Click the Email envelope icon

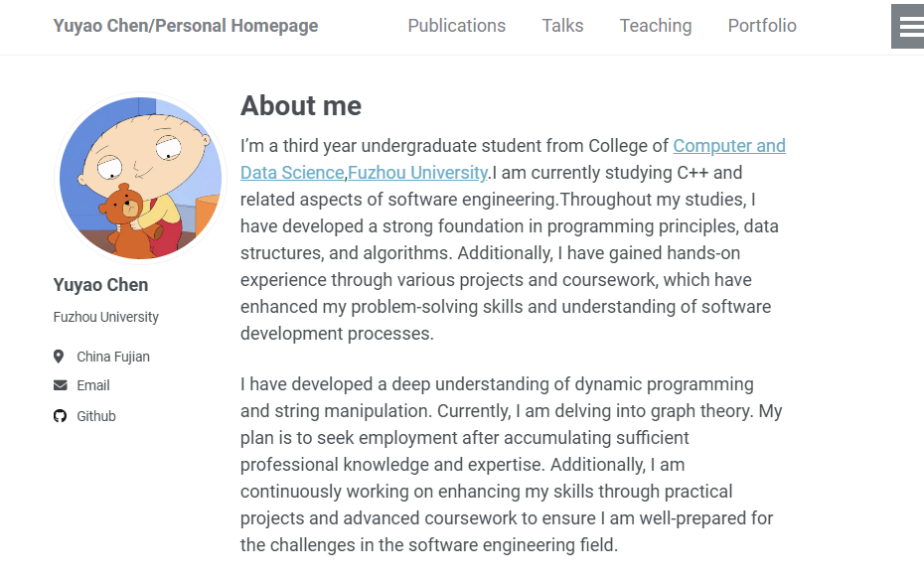[60, 385]
